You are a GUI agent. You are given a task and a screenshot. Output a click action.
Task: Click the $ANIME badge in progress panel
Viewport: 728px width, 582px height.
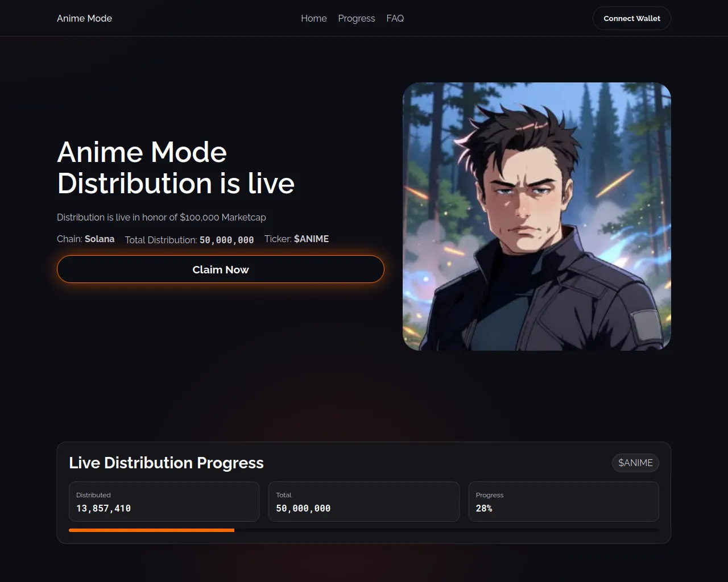(635, 463)
